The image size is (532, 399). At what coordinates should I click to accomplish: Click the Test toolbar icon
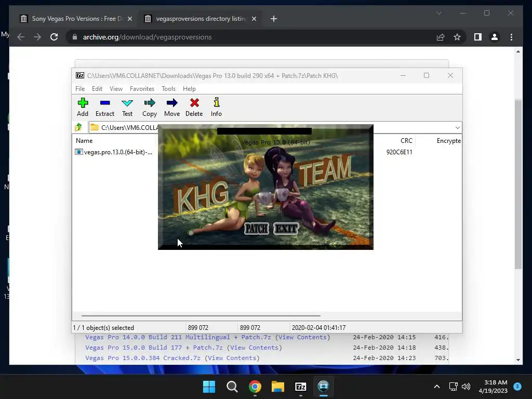pos(127,107)
